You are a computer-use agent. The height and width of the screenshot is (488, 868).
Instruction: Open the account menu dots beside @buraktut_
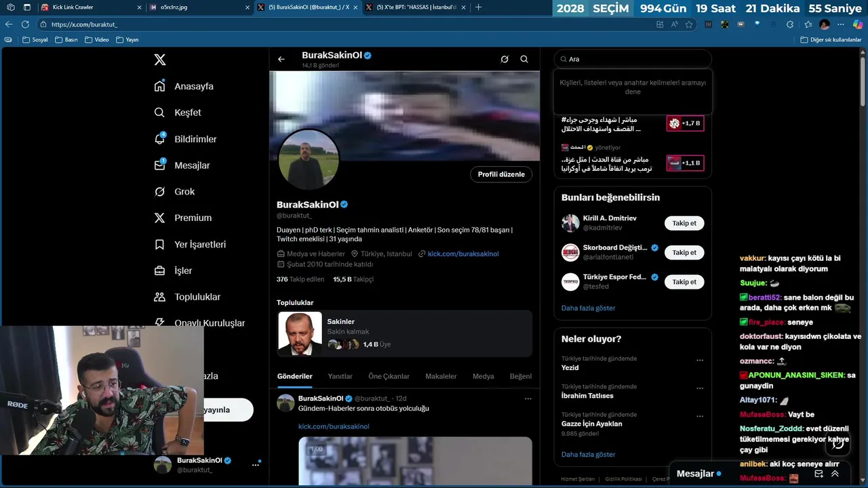(x=256, y=465)
